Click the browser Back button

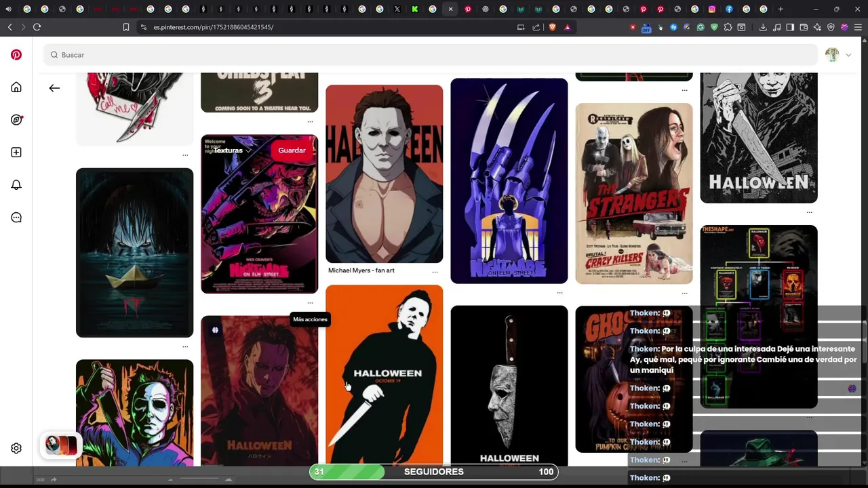pyautogui.click(x=9, y=27)
